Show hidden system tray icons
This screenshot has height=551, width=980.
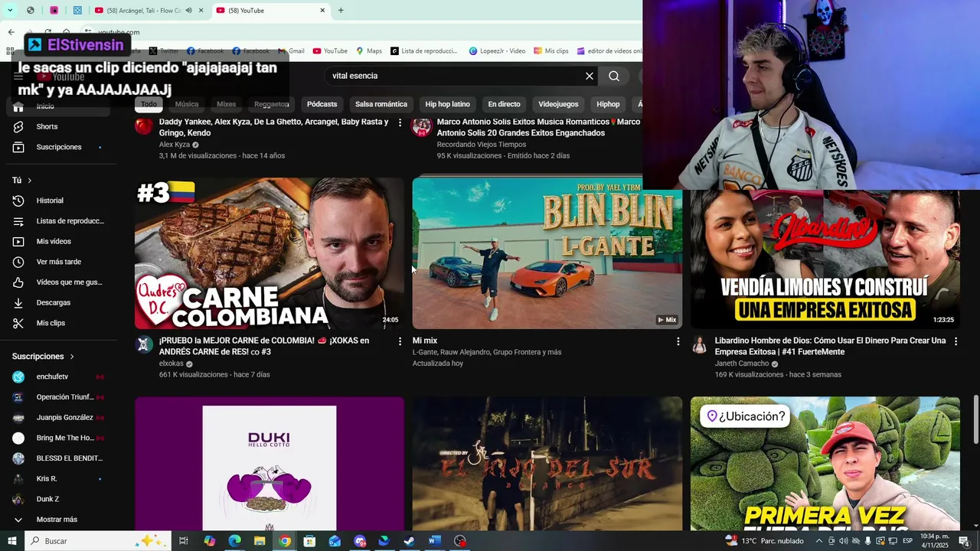coord(819,541)
